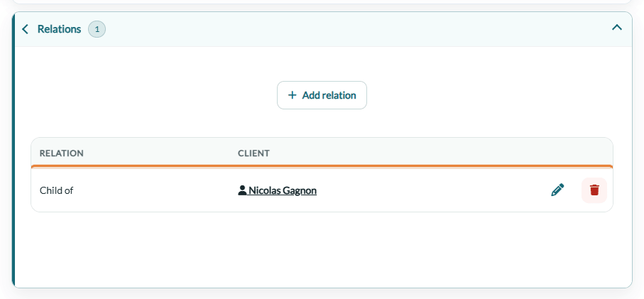Click empty space in Child of row
Viewport: 644px width, 299px height.
click(x=431, y=190)
